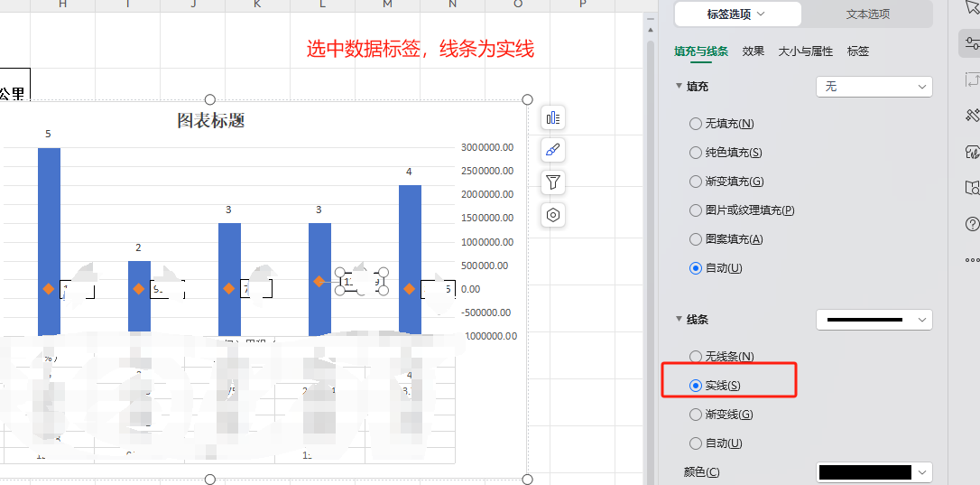
Task: Select the 纯色填充 radio option
Action: coord(695,153)
